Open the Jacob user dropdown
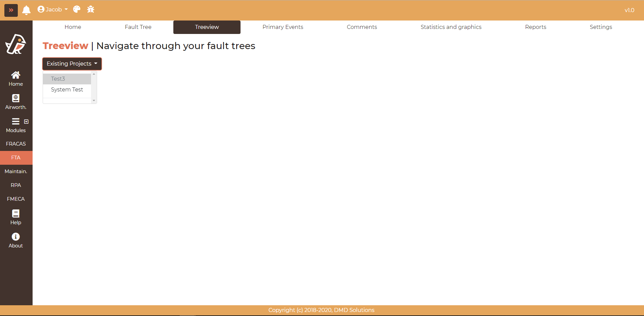The width and height of the screenshot is (644, 316). click(53, 9)
